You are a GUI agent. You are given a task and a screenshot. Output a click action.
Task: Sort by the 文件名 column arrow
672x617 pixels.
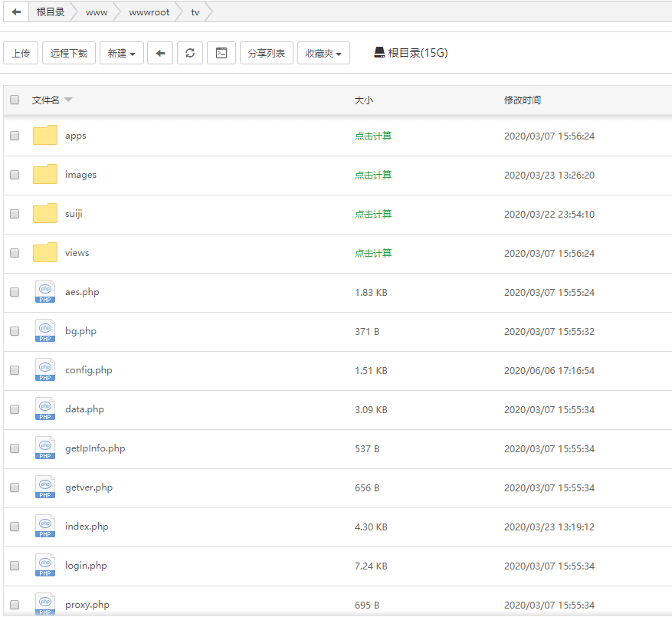click(68, 100)
